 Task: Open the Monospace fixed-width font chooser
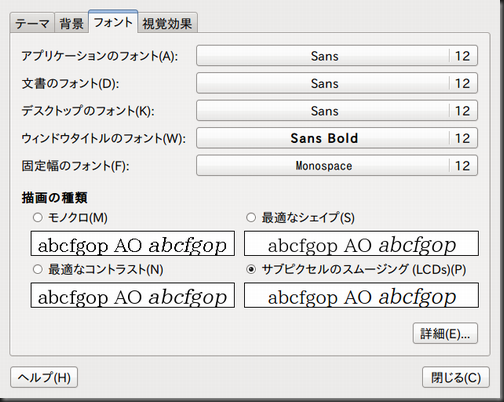point(337,166)
